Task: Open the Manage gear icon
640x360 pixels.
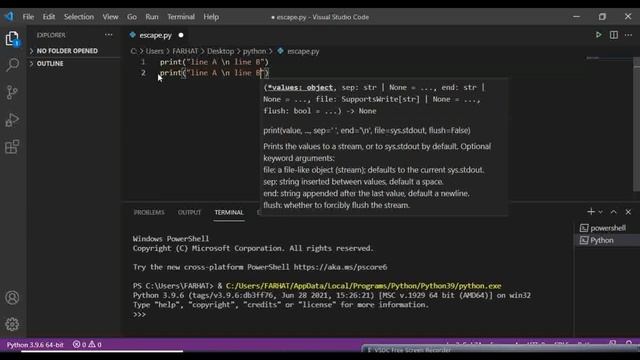Action: 12,324
